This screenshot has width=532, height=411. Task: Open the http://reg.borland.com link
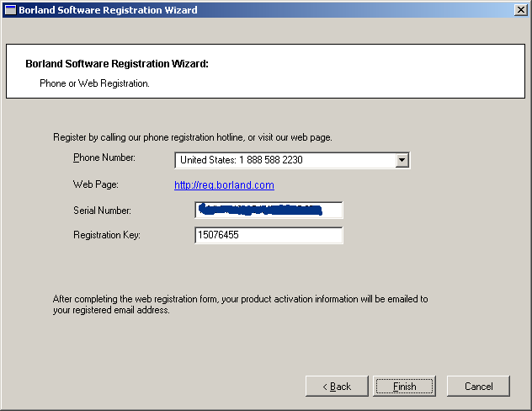point(224,185)
